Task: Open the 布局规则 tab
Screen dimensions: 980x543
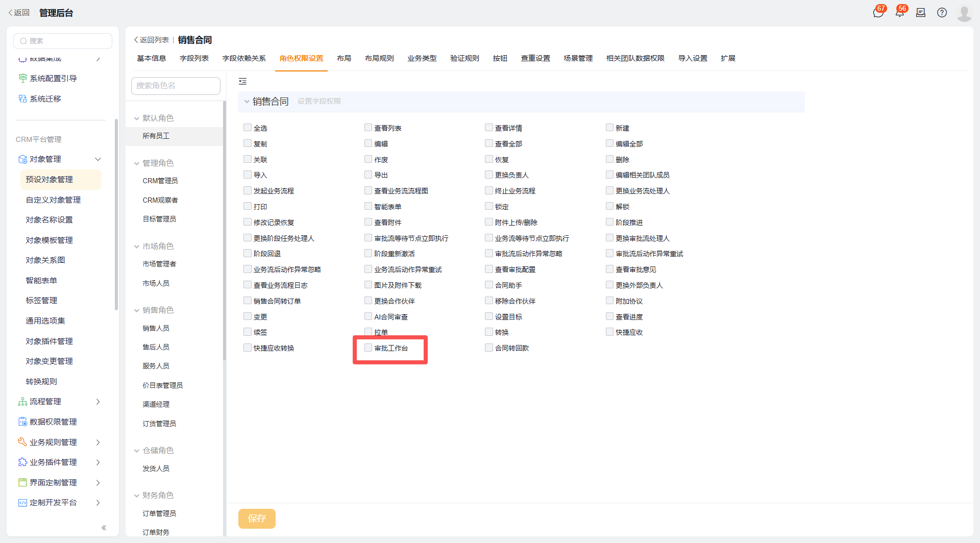Action: 379,58
